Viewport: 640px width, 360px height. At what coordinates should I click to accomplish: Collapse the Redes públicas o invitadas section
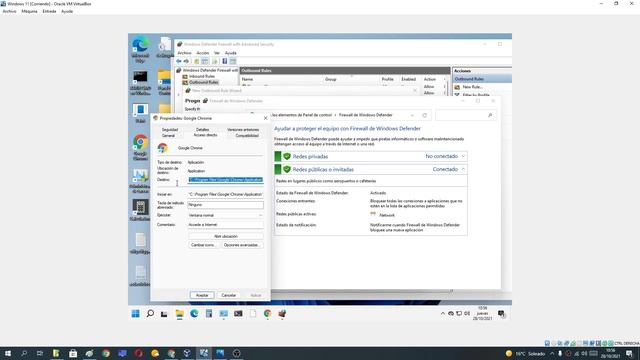463,169
